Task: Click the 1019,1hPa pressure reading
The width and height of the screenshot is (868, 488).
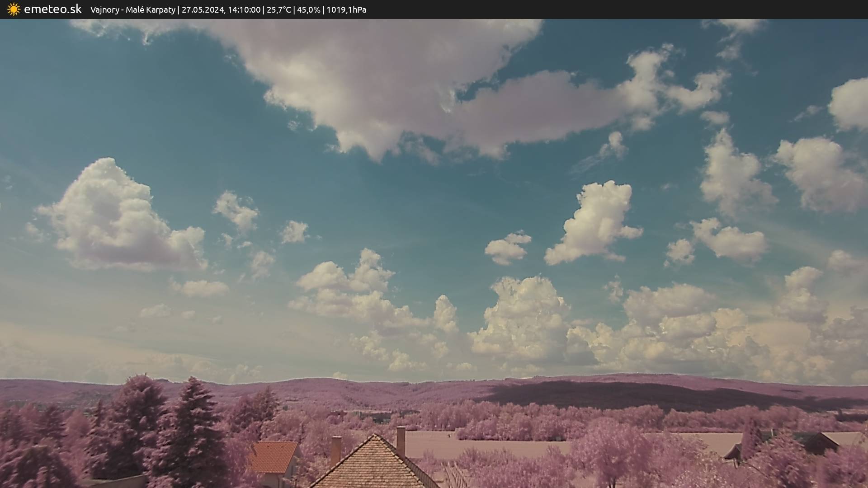Action: (x=346, y=10)
